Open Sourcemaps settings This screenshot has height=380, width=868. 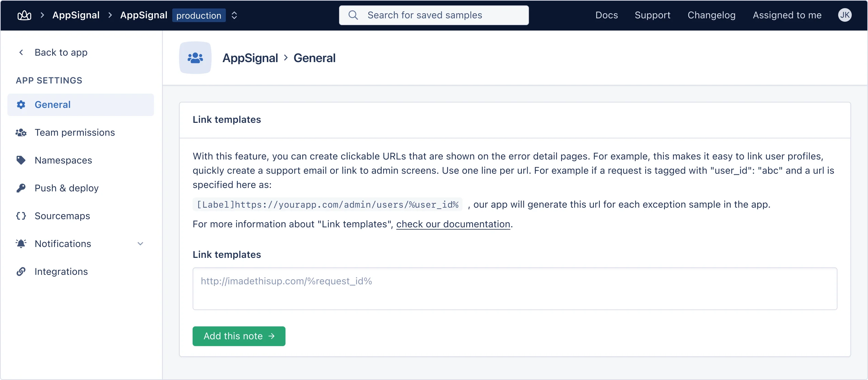coord(81,216)
